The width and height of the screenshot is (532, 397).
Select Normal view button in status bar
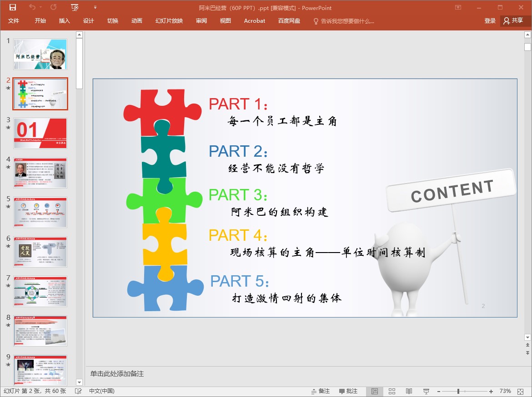tap(375, 391)
